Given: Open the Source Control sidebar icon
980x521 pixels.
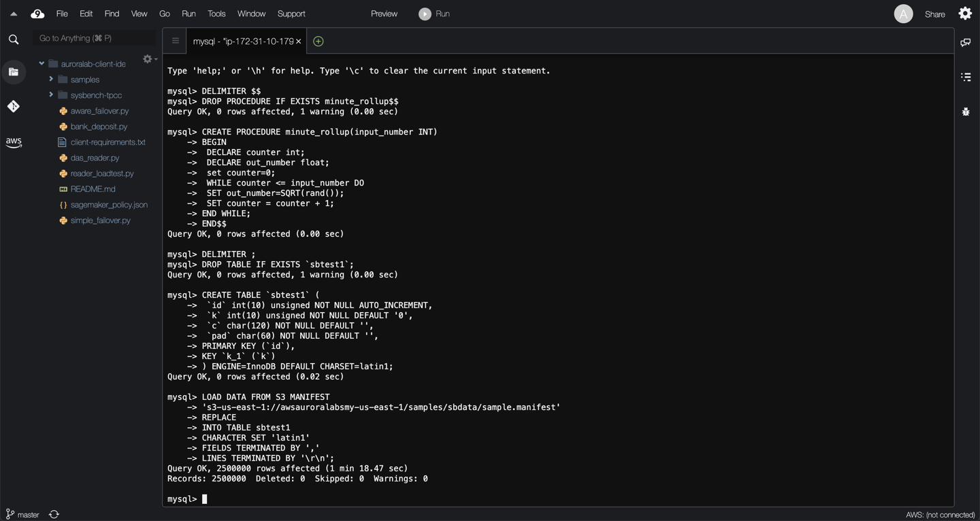Looking at the screenshot, I should click(14, 106).
